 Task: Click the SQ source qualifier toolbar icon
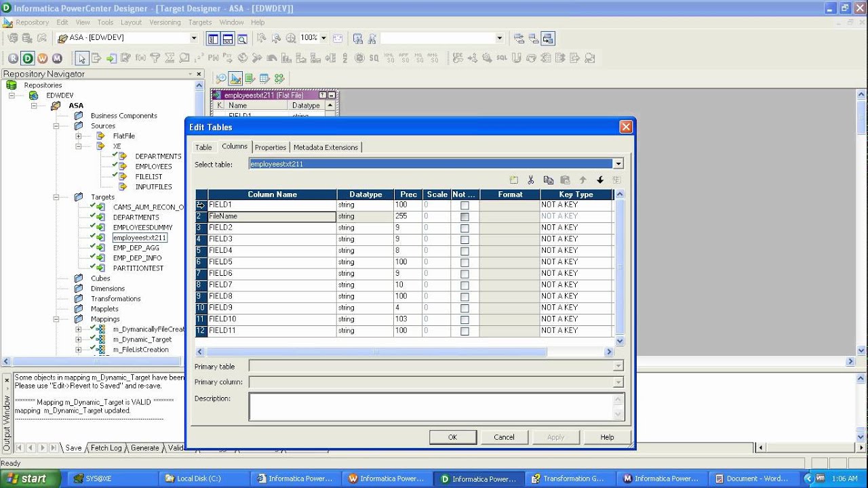[374, 58]
